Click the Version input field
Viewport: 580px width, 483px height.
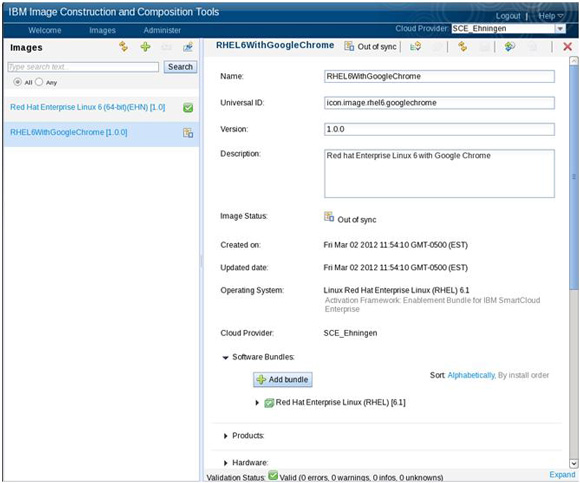[x=439, y=129]
